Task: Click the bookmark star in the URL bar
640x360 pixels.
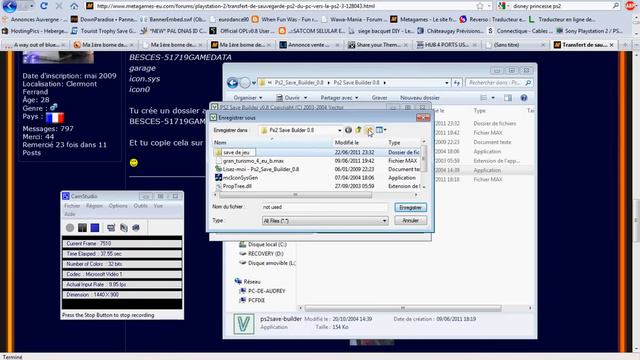Action: point(480,6)
